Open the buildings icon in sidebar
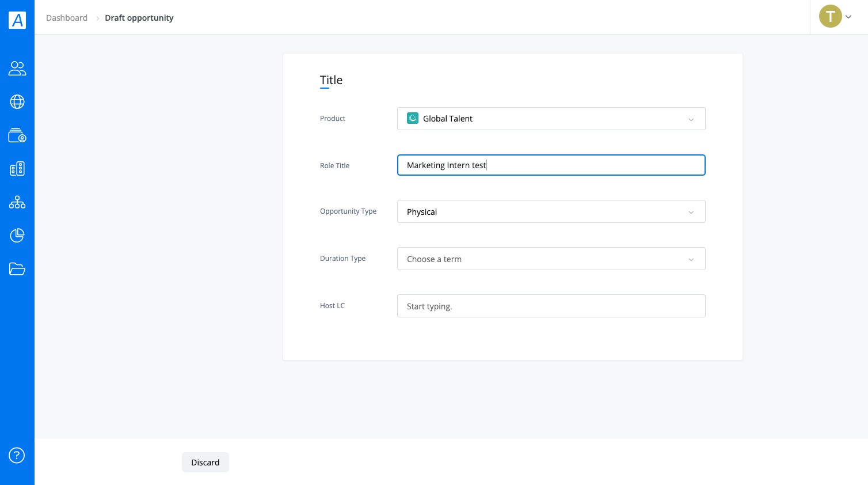868x485 pixels. [x=17, y=169]
